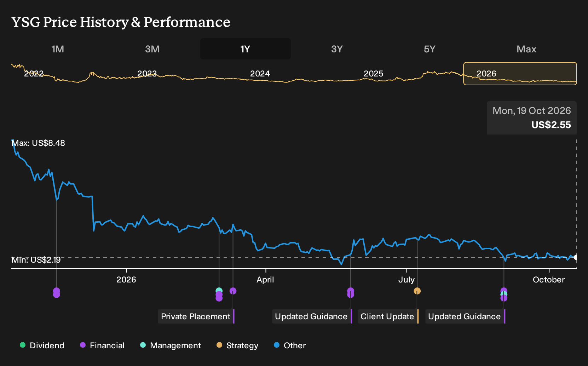This screenshot has width=588, height=366.
Task: Click the October axis label
Action: [549, 280]
